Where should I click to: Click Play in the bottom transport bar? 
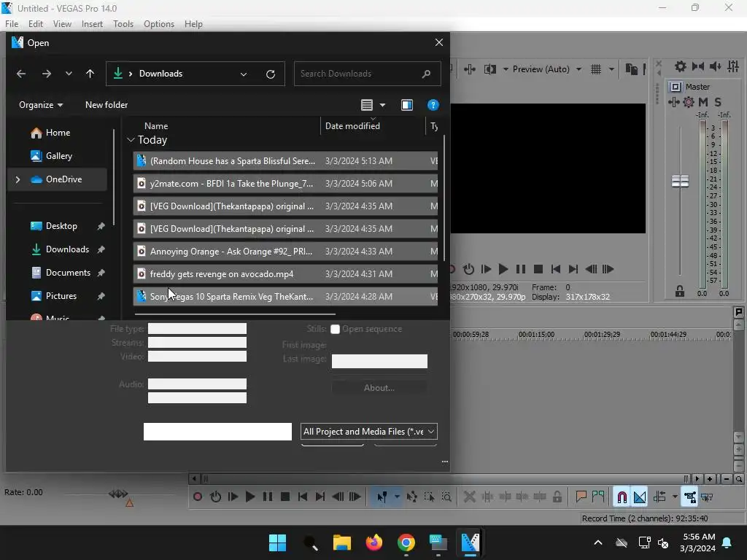coord(249,497)
